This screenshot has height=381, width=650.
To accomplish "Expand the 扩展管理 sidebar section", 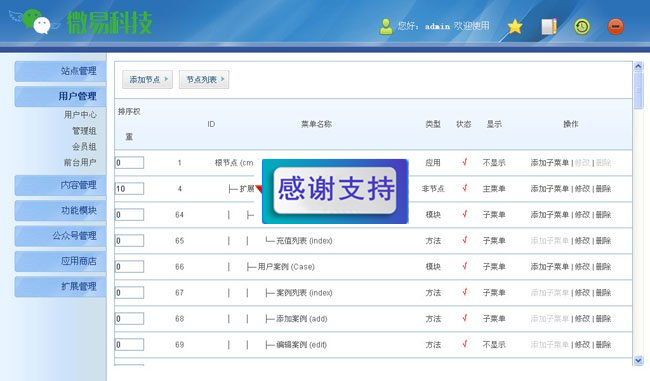I will [61, 286].
